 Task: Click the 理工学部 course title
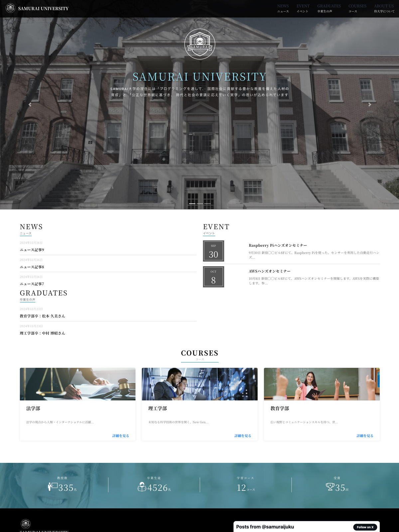click(158, 408)
